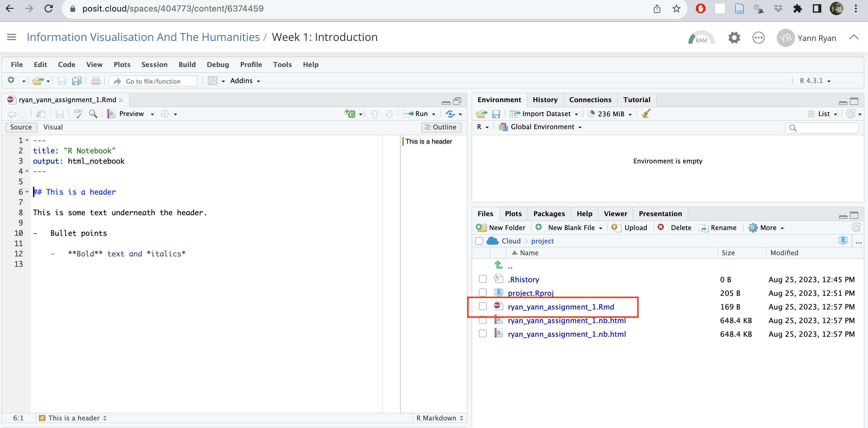Click the save all documents icon
Screen dimensions: 868x428
point(77,81)
